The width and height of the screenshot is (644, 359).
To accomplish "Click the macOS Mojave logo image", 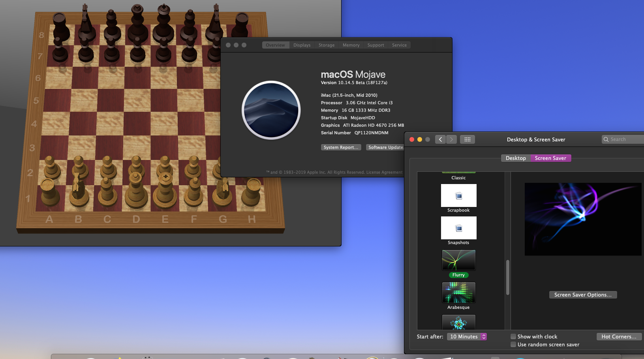I will click(271, 110).
